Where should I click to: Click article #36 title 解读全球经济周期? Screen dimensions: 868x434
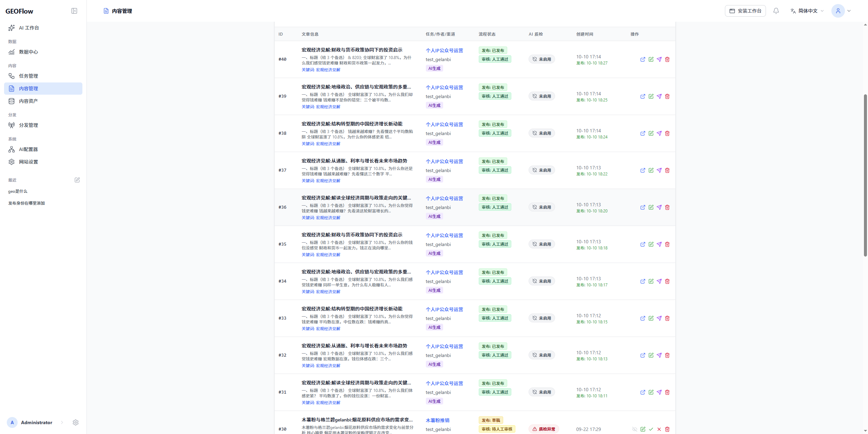tap(356, 198)
